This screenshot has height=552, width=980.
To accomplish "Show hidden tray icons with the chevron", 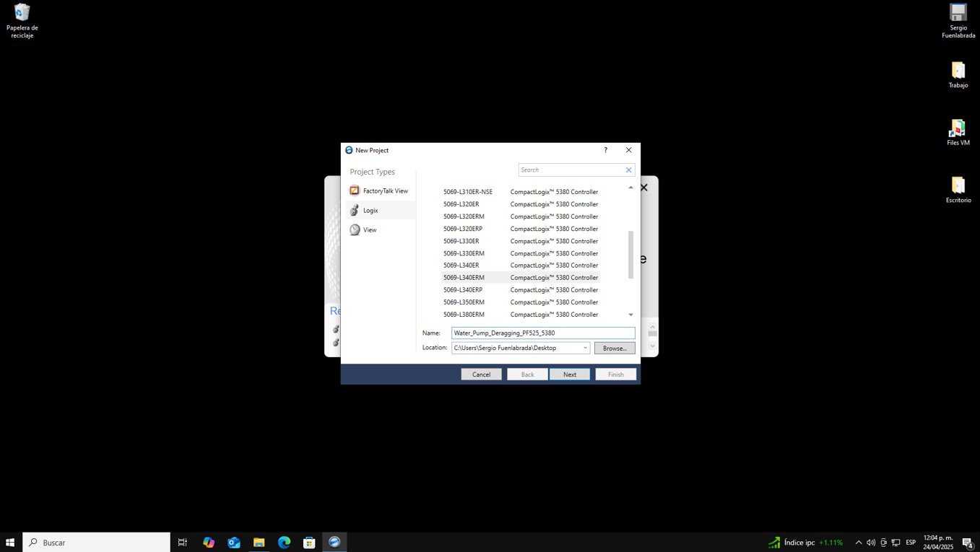I will (x=859, y=543).
